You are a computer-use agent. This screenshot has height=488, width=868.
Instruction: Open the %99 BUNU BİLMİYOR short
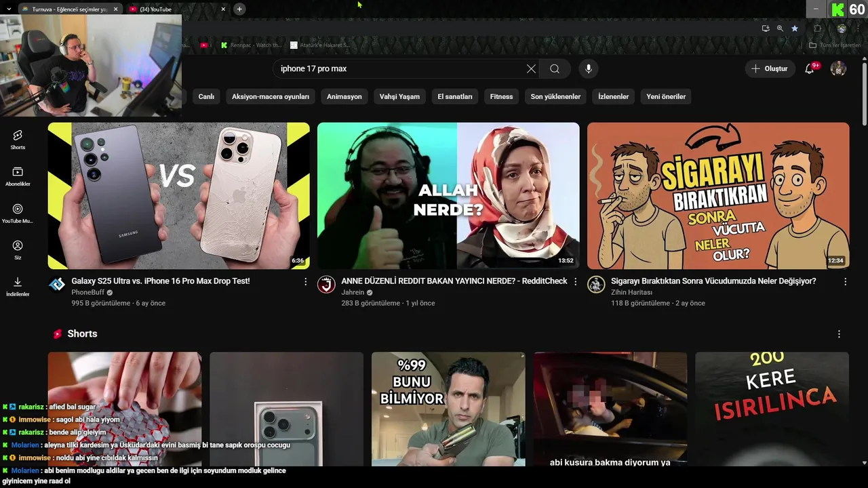(x=448, y=409)
